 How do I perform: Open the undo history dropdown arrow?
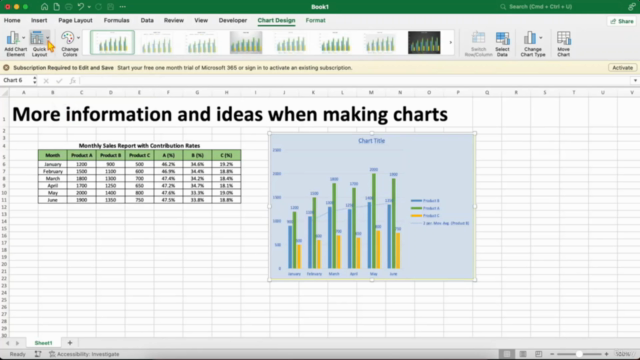pos(89,7)
